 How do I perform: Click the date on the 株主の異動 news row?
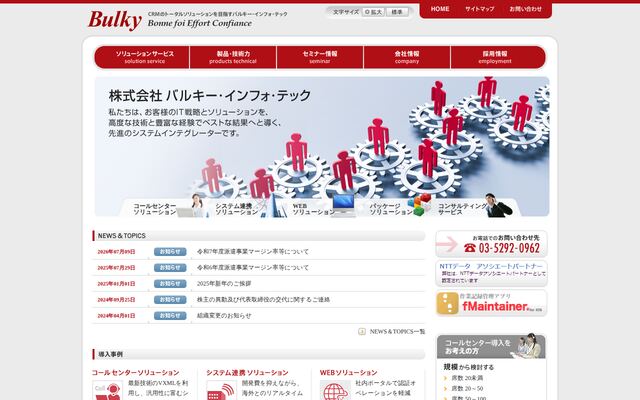(x=116, y=300)
